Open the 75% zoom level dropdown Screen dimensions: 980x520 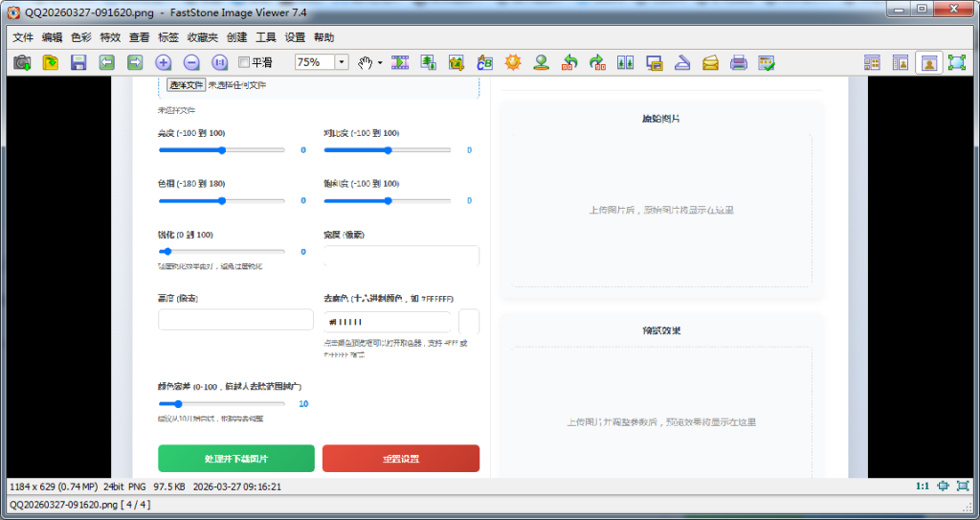(342, 62)
